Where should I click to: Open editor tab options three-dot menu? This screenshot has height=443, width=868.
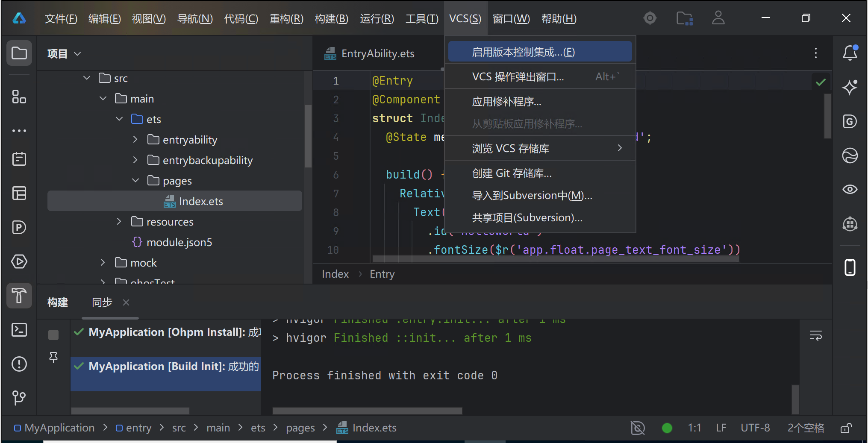pos(816,53)
